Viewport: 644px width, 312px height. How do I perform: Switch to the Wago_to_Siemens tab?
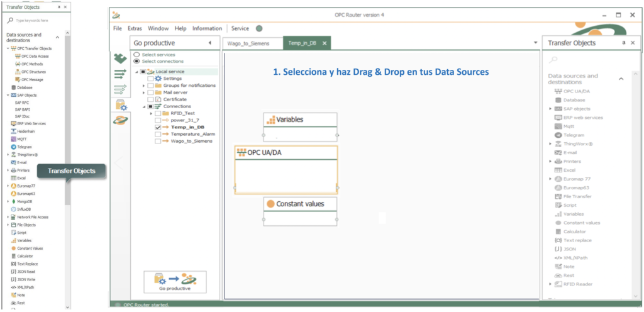pyautogui.click(x=253, y=43)
